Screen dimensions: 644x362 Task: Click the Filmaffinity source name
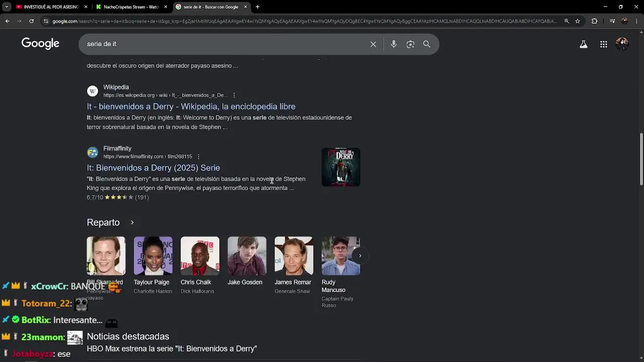(x=117, y=148)
